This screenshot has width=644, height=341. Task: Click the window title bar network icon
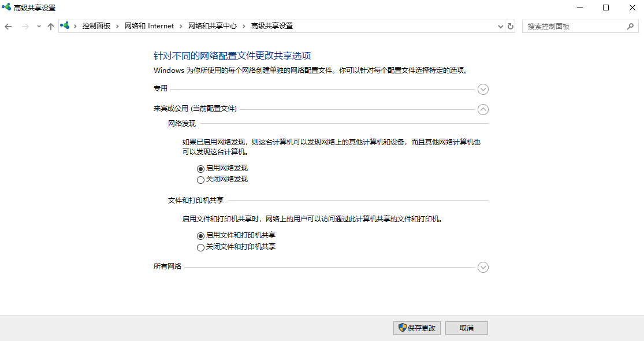coord(6,7)
